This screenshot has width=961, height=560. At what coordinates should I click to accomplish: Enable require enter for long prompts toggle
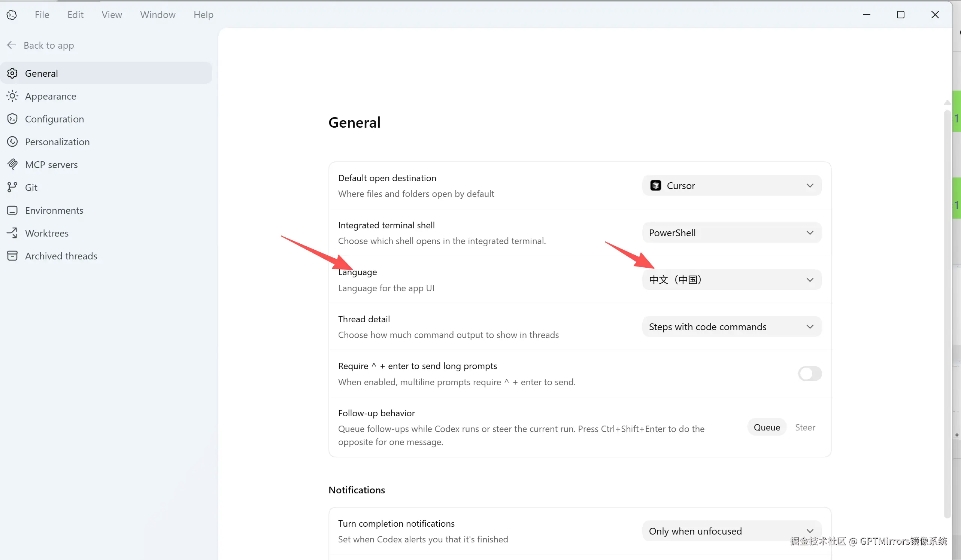[x=809, y=374]
